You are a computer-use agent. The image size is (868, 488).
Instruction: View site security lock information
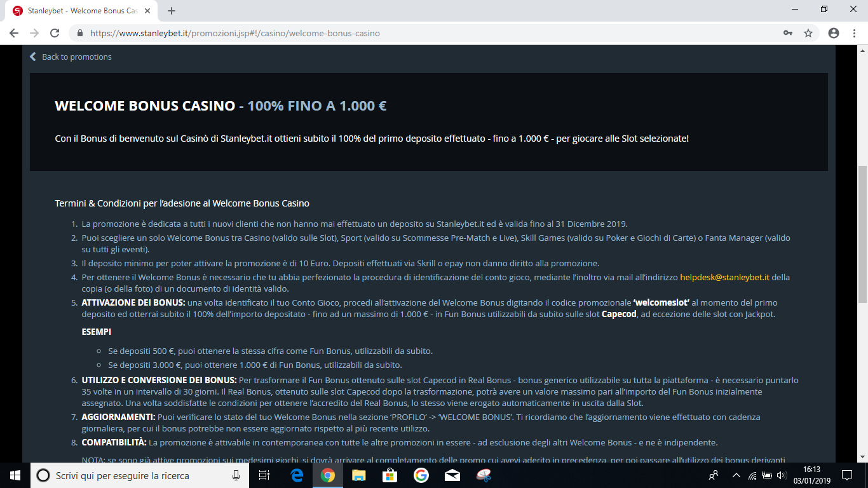click(x=80, y=33)
